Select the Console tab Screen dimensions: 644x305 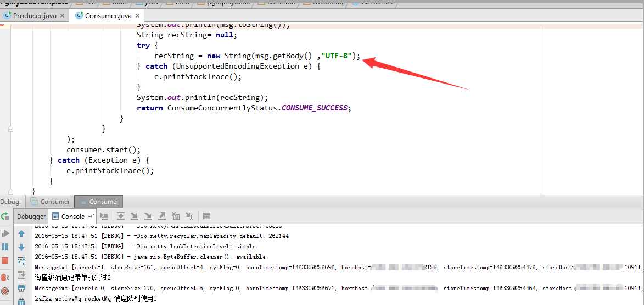tap(73, 216)
